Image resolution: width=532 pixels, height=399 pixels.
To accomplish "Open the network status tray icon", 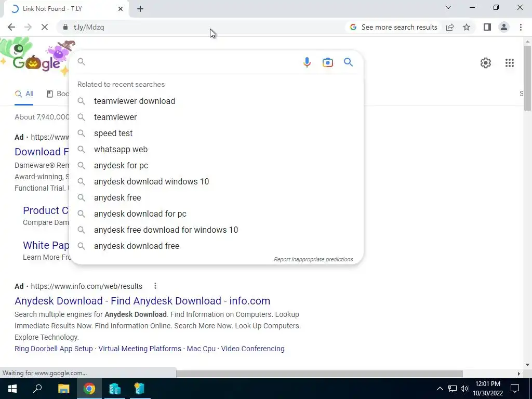I will [453, 389].
